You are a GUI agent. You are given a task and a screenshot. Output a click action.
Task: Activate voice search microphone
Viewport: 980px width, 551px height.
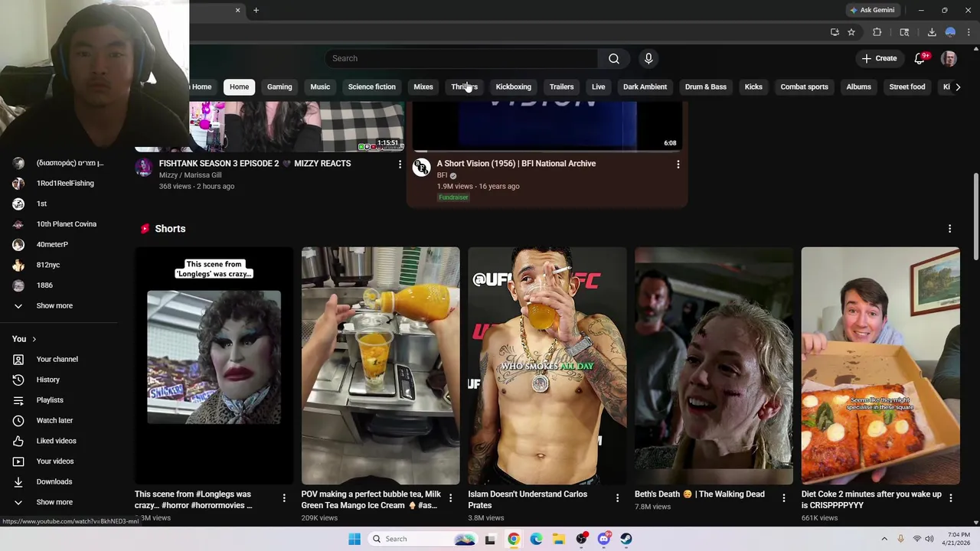click(648, 58)
